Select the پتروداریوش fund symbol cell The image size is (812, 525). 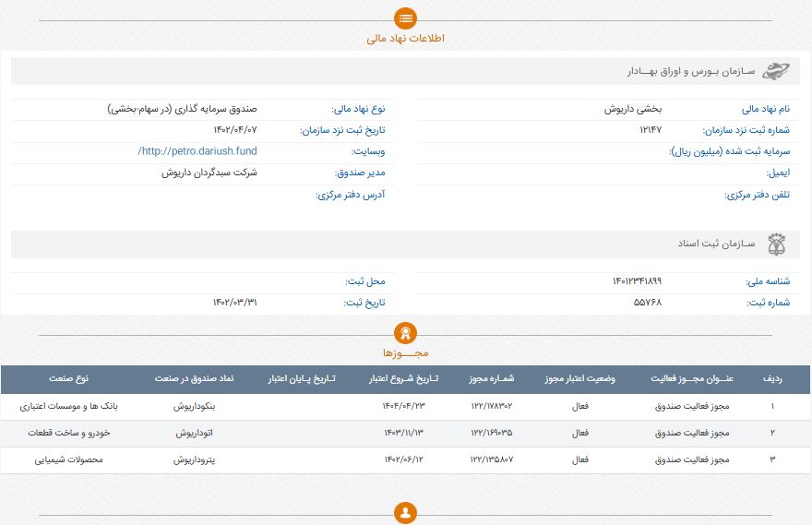point(194,459)
